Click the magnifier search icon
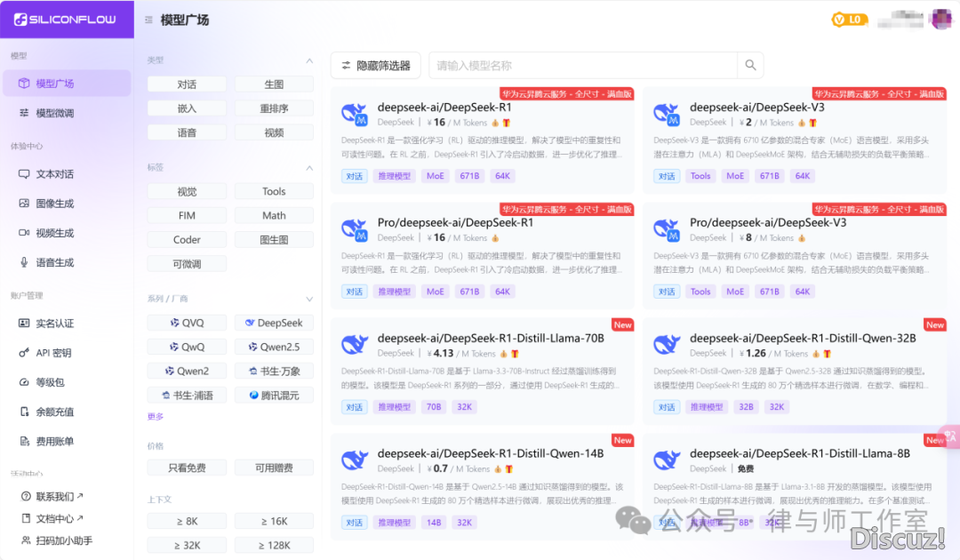The height and width of the screenshot is (560, 960). [x=750, y=65]
